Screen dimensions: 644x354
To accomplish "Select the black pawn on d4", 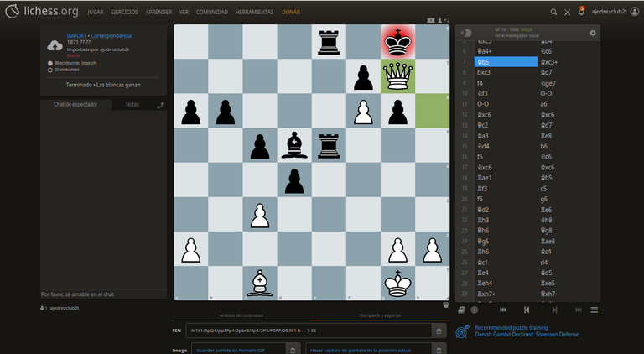I will 294,180.
